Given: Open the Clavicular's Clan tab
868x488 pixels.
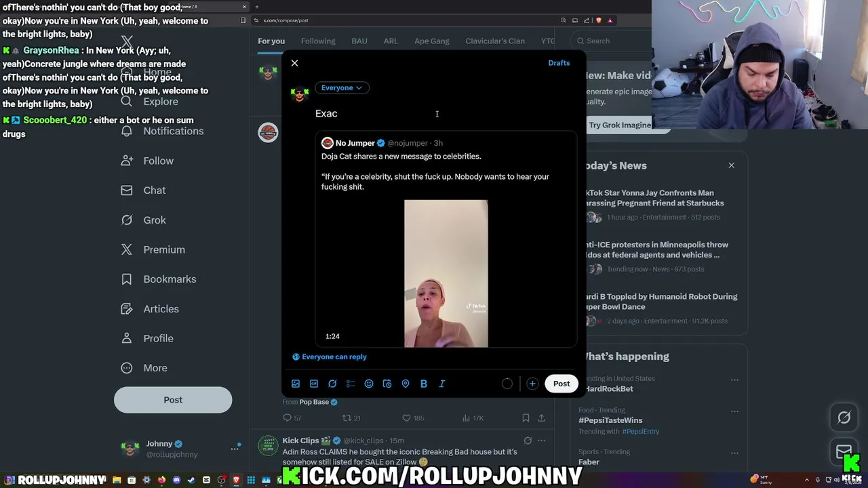Looking at the screenshot, I should click(x=495, y=41).
